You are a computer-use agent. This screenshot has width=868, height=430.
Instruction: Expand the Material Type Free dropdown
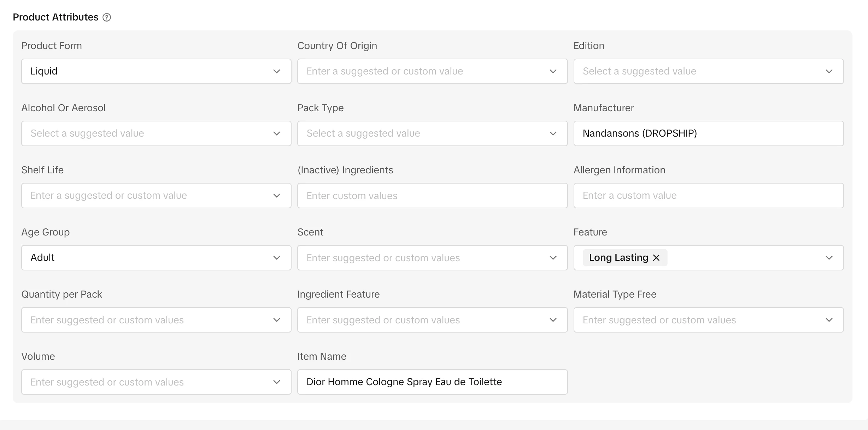(x=708, y=320)
